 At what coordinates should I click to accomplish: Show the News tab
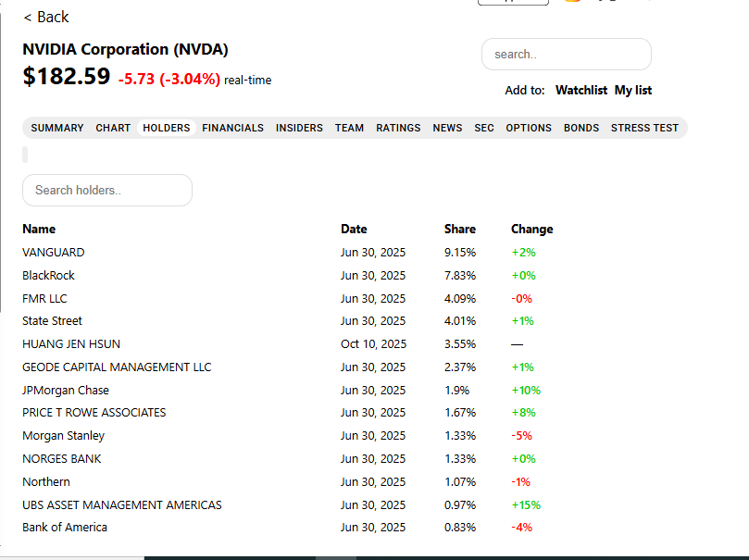pos(447,128)
